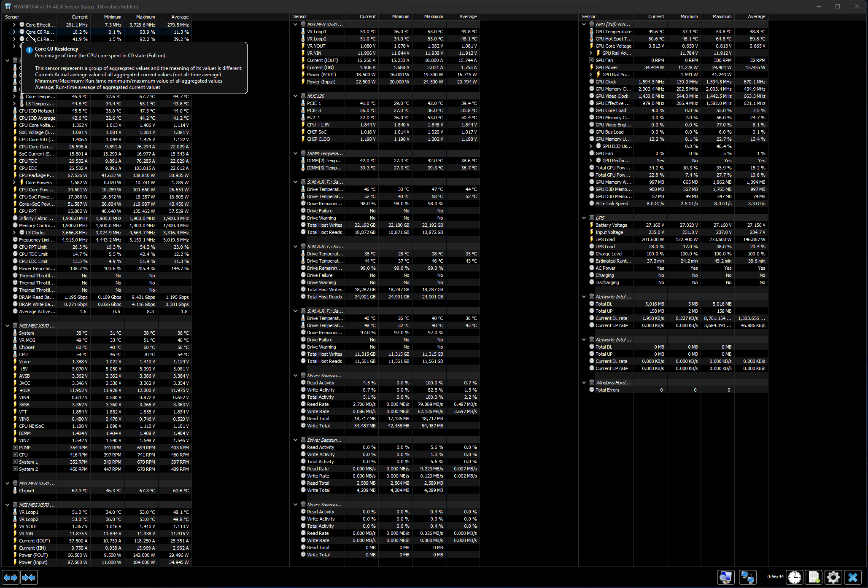
Task: Click the blue X close-sensors icon
Action: pyautogui.click(x=853, y=577)
